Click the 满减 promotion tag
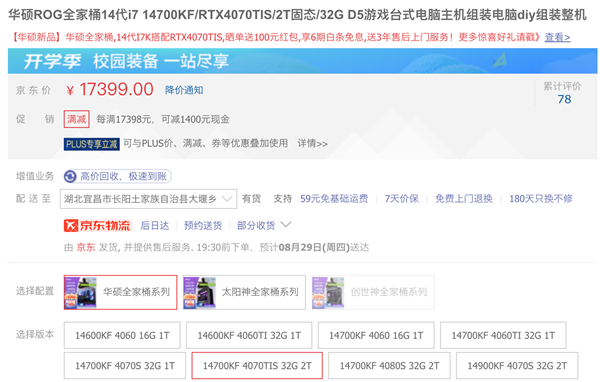Image resolution: width=600 pixels, height=382 pixels. (77, 119)
